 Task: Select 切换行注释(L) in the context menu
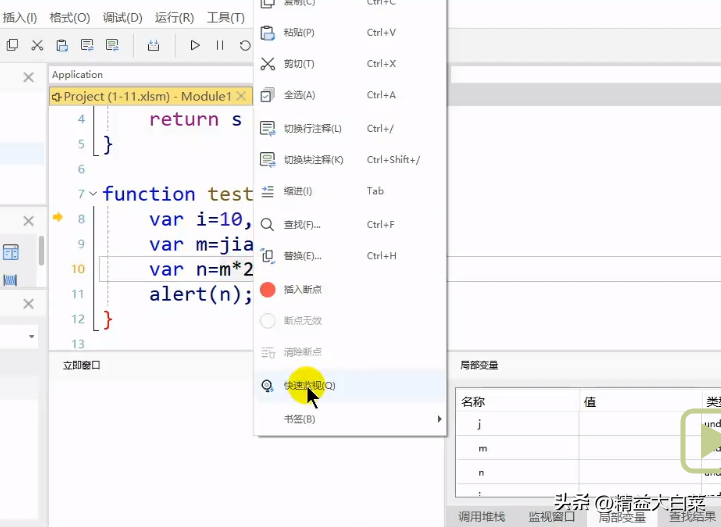350,128
